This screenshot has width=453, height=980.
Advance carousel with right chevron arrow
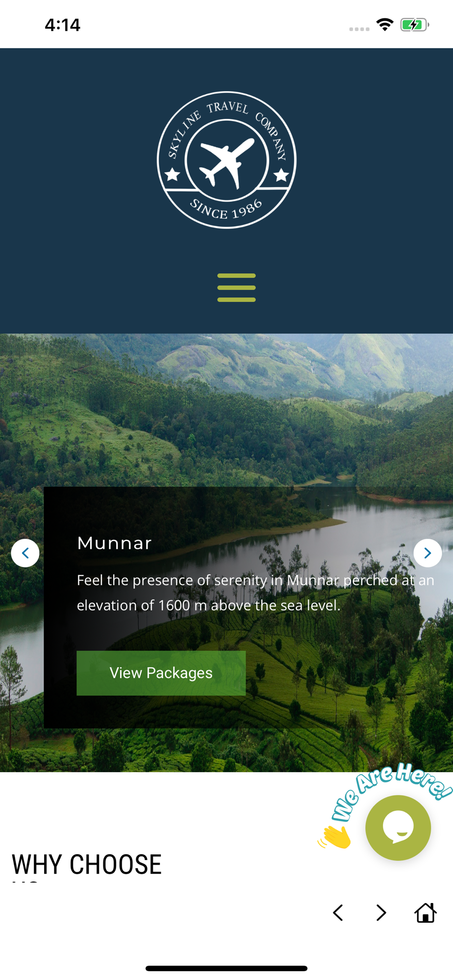[x=428, y=553]
